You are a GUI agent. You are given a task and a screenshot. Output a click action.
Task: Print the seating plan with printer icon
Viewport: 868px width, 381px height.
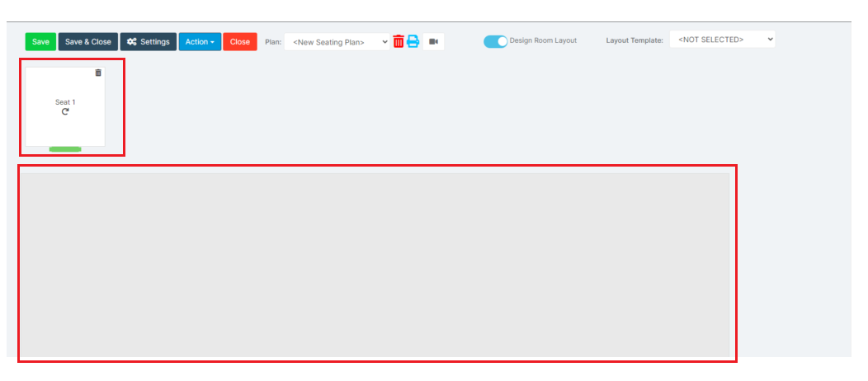pyautogui.click(x=413, y=41)
